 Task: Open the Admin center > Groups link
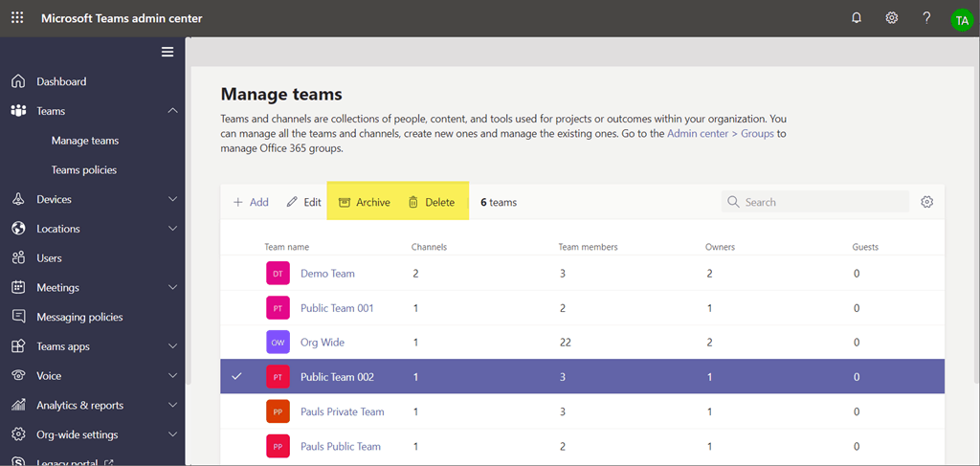[x=720, y=134]
